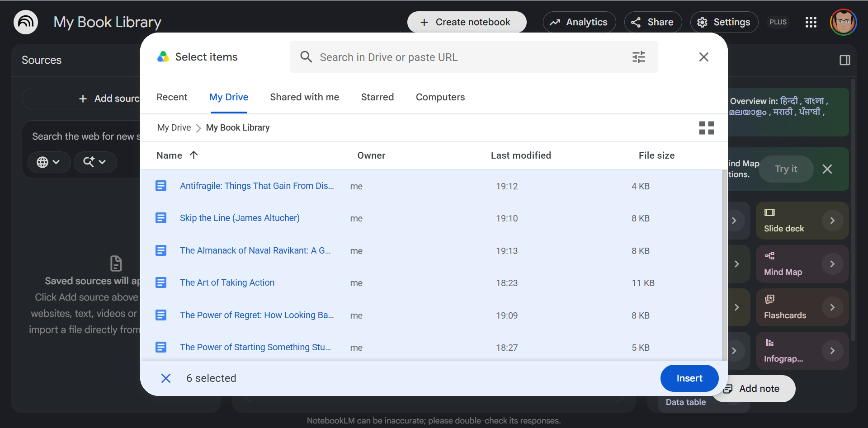
Task: Click the Slide deck card
Action: pos(802,221)
